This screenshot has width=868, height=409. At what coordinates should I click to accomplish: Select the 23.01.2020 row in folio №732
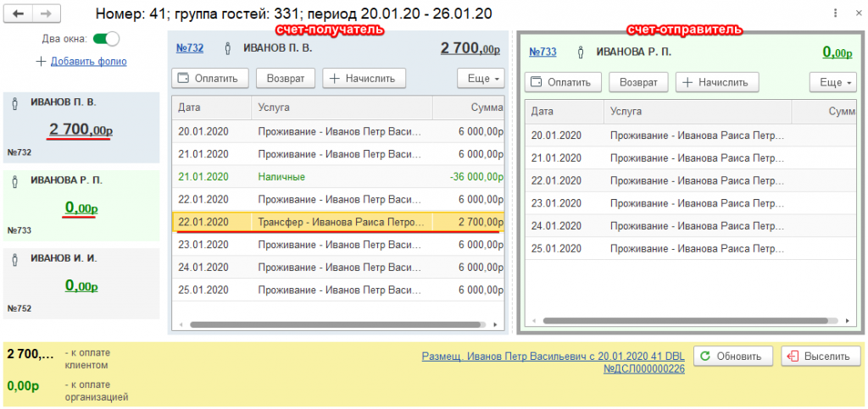[337, 245]
